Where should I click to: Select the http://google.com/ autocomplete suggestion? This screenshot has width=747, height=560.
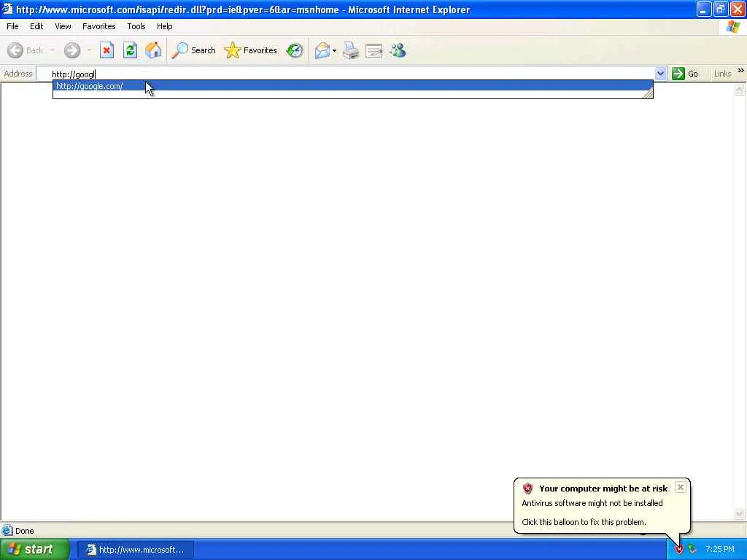(x=352, y=86)
